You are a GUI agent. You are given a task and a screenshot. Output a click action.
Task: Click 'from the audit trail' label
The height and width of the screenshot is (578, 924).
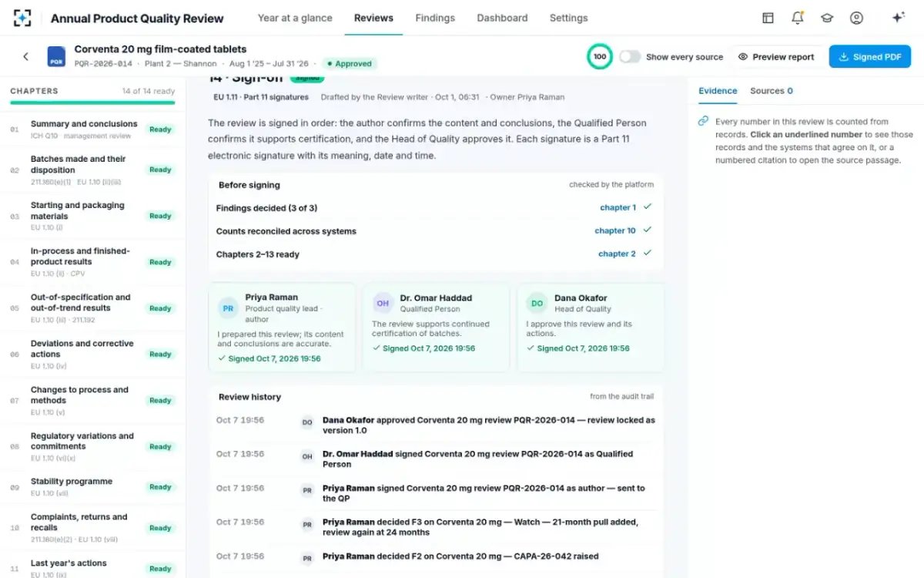tap(621, 396)
